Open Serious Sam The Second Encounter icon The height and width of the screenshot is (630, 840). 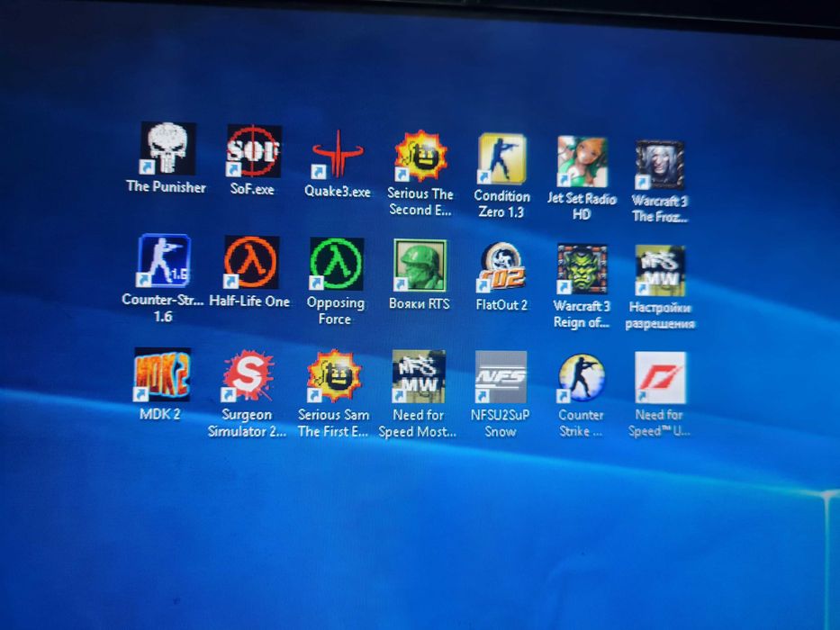420,156
